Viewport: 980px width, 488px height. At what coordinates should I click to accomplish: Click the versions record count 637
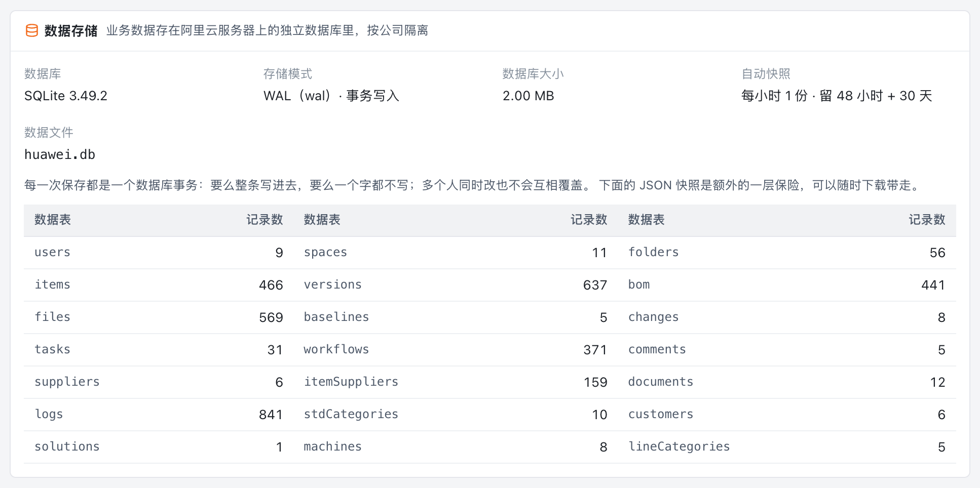pyautogui.click(x=595, y=285)
